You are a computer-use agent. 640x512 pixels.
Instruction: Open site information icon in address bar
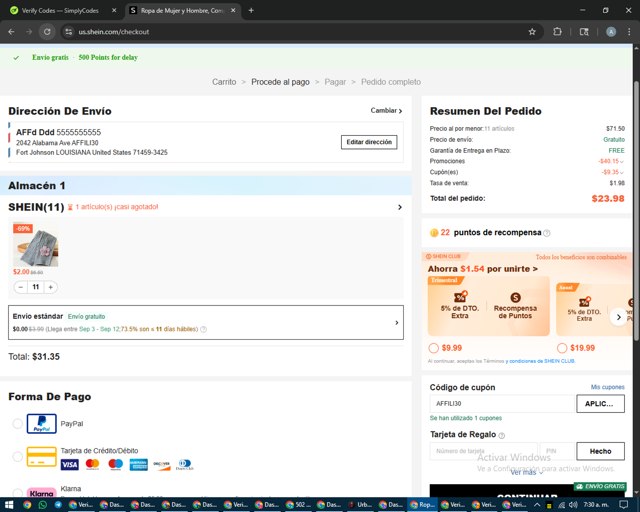pos(69,32)
